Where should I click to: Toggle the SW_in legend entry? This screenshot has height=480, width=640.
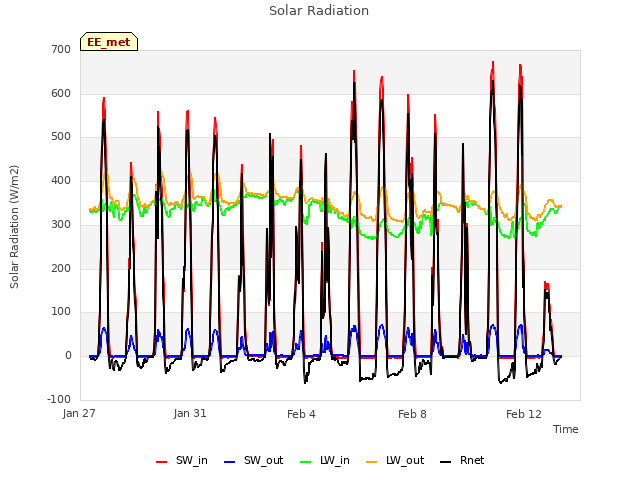[x=182, y=460]
